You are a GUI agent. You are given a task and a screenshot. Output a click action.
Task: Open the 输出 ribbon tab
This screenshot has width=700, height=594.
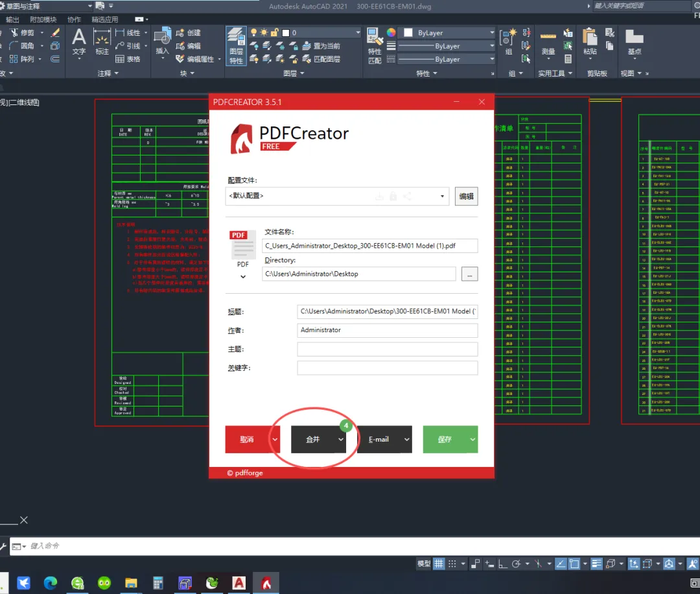pos(12,19)
